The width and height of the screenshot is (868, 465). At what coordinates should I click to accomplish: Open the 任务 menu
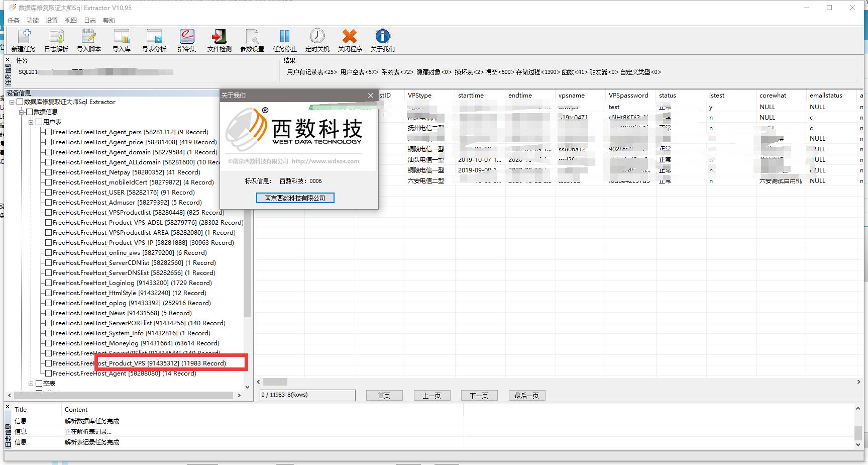14,21
